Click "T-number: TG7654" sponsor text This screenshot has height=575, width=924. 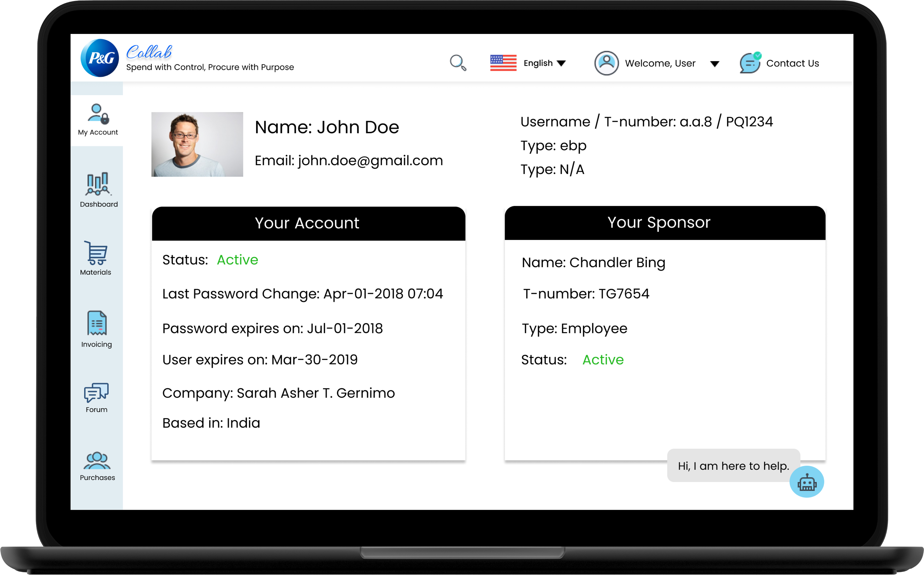point(586,294)
